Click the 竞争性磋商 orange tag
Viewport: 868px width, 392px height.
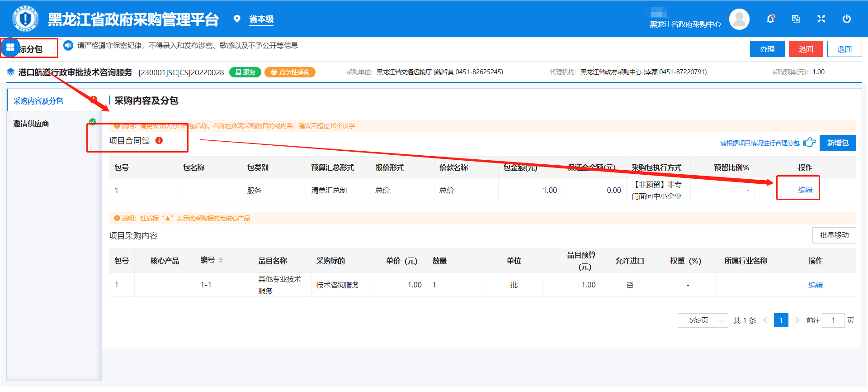point(290,72)
